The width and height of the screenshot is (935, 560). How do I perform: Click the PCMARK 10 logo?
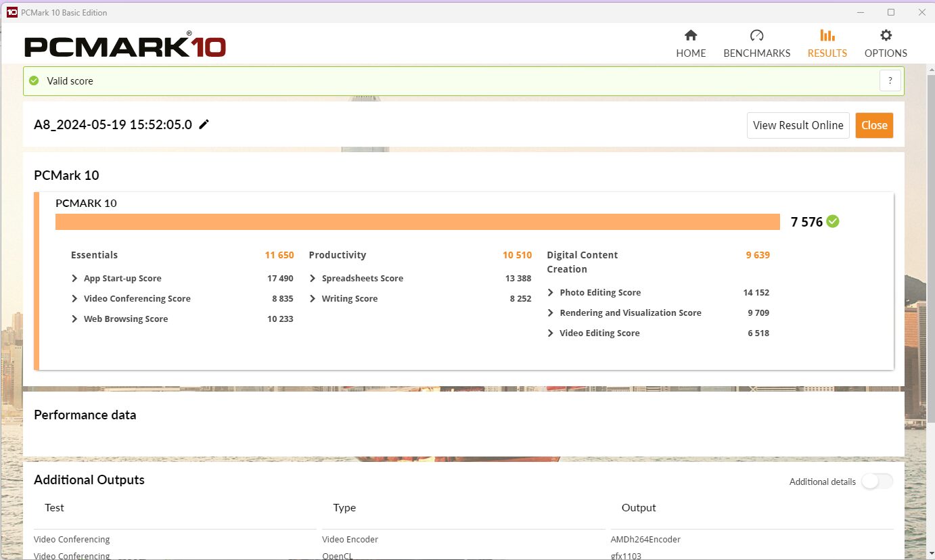click(125, 46)
